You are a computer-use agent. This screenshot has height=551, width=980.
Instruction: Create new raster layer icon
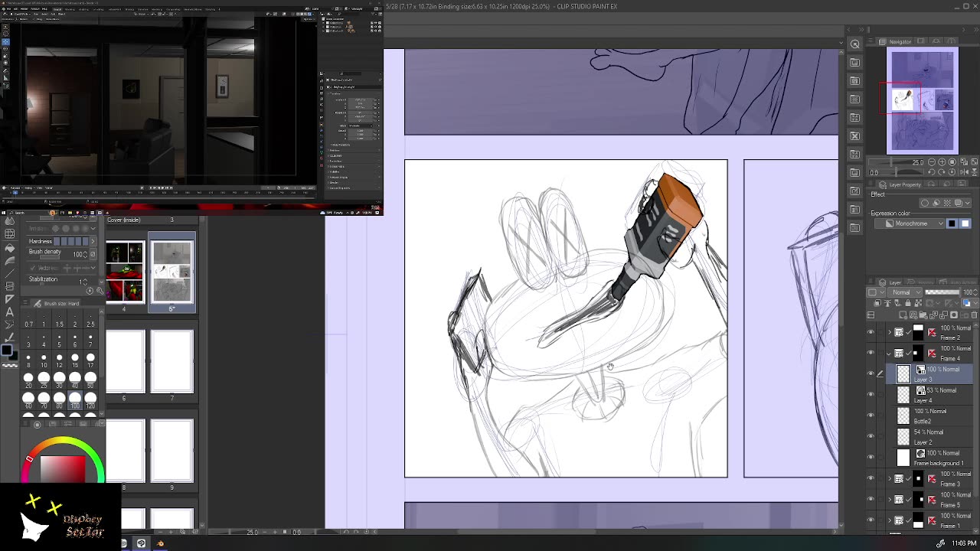click(x=904, y=315)
